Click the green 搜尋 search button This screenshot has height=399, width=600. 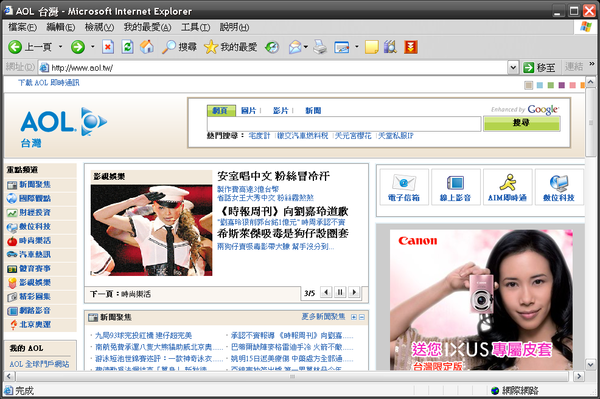522,123
